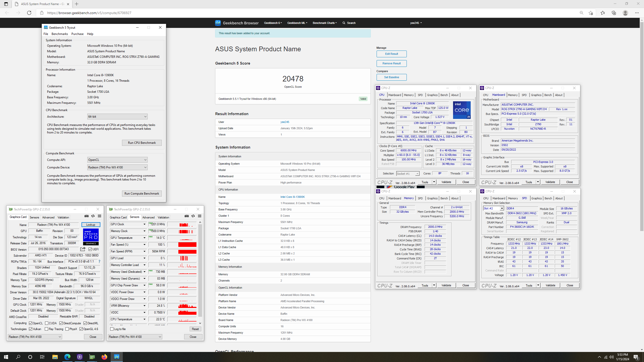644x362 pixels.
Task: Expand the Fan Speed (RPM) sensor dropdown
Action: 144,251
